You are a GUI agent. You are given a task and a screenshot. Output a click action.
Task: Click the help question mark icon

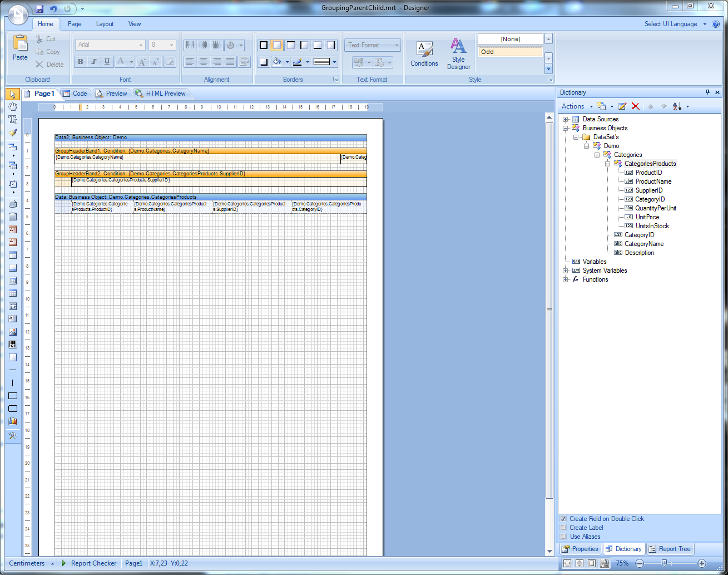click(x=716, y=24)
